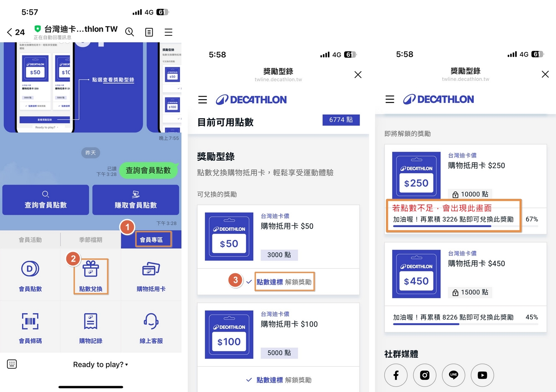Open 購物記錄 receipt icon

click(x=91, y=321)
